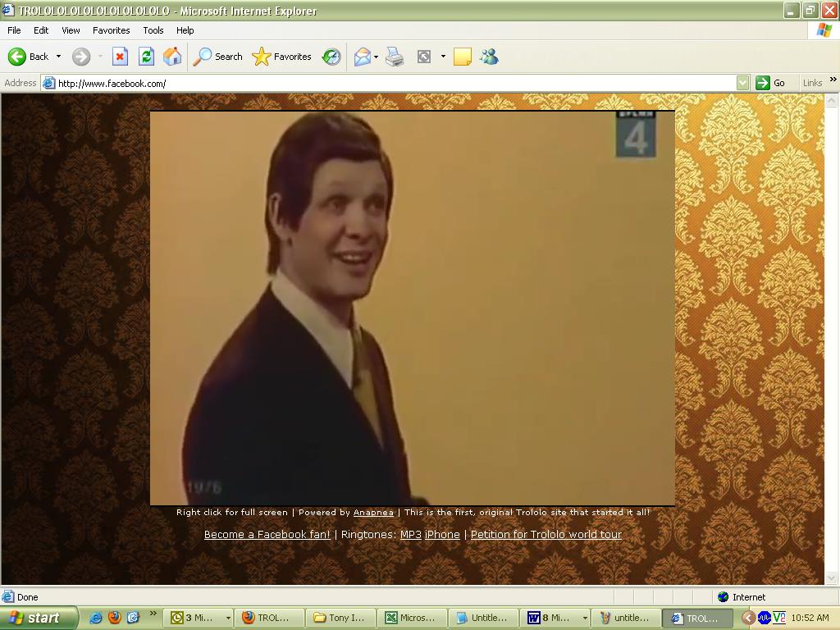Refresh the page using the green arrows icon
840x630 pixels.
146,57
